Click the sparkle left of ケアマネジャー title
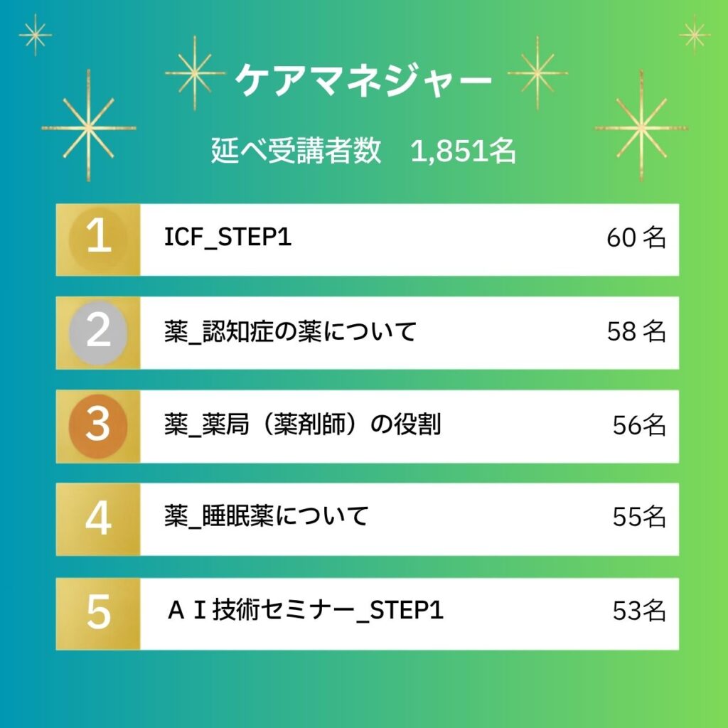Viewport: 728px width, 728px height. (195, 73)
